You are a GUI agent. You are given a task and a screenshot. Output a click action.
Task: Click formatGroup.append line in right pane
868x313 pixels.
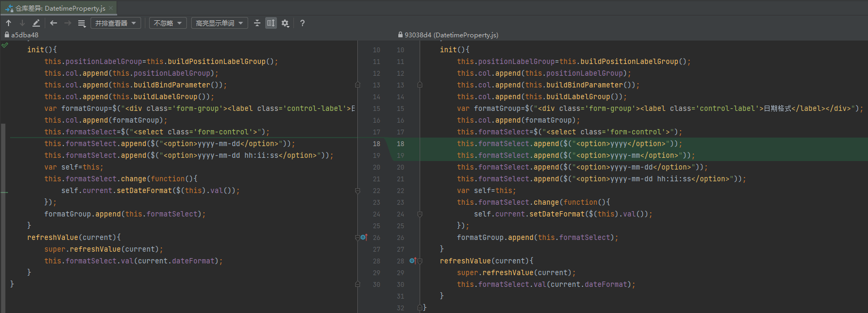pyautogui.click(x=537, y=237)
